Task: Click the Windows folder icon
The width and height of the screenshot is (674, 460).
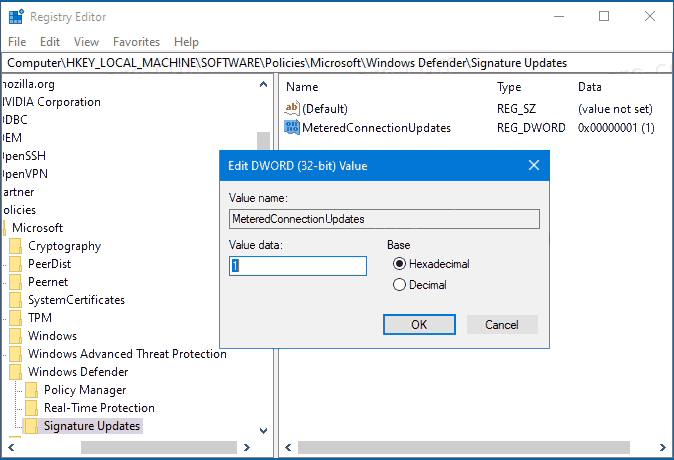Action: (x=15, y=336)
